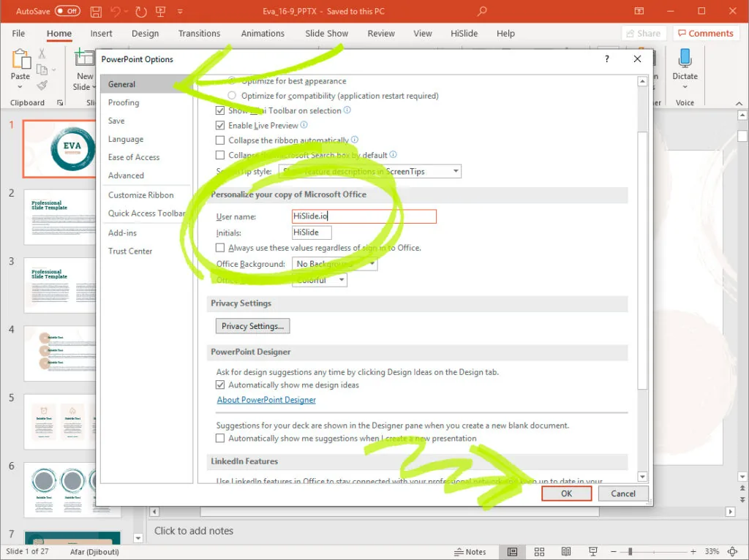
Task: Click scroll down arrow in options dialog
Action: coord(642,477)
